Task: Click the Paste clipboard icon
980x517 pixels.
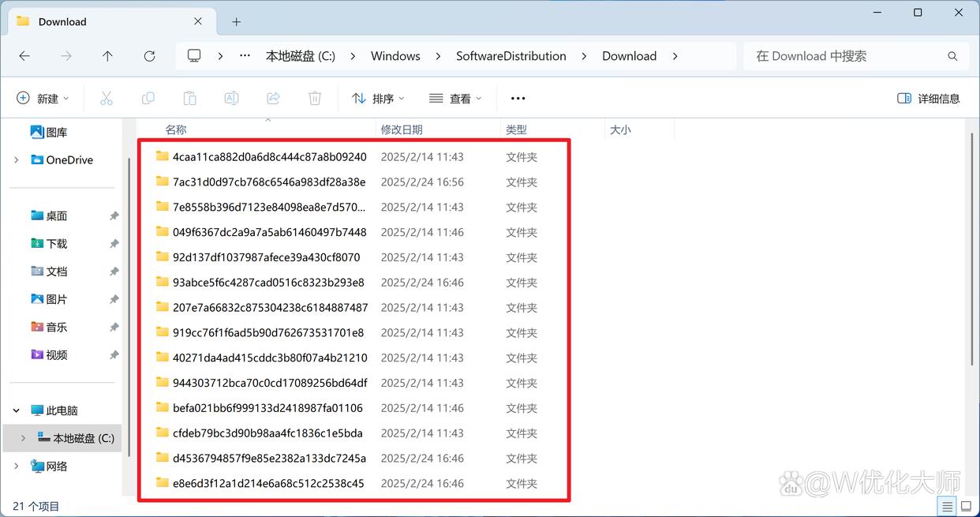Action: [189, 99]
